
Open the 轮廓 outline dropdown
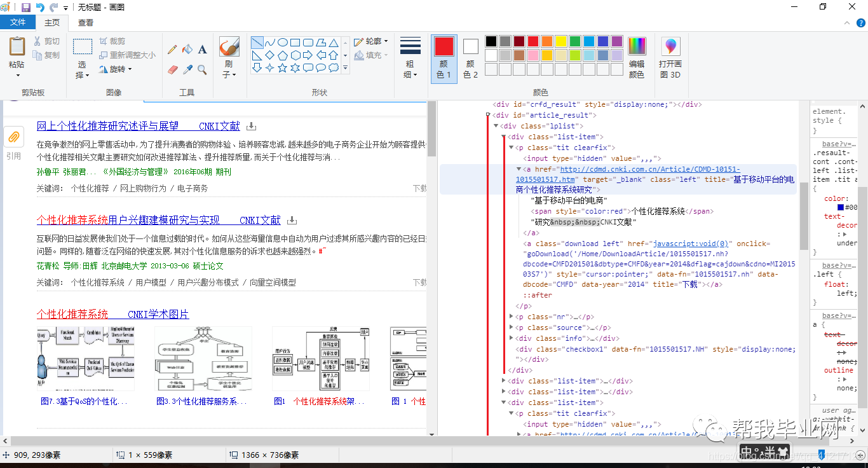click(x=370, y=41)
